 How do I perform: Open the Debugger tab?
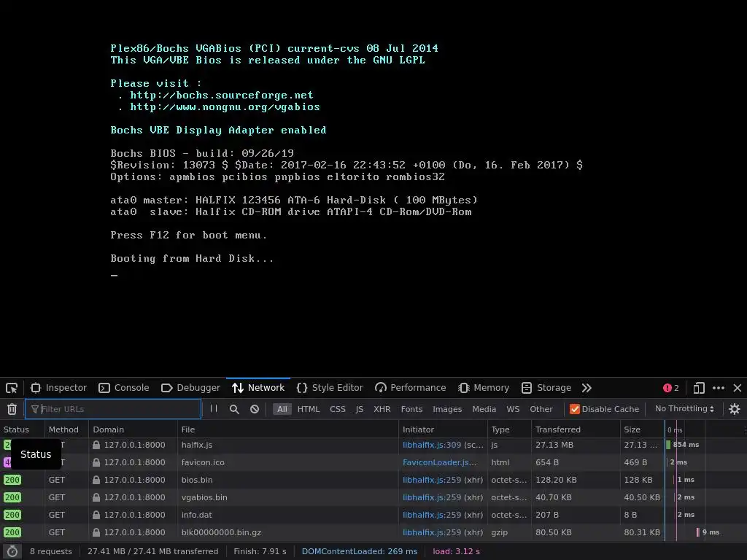191,388
